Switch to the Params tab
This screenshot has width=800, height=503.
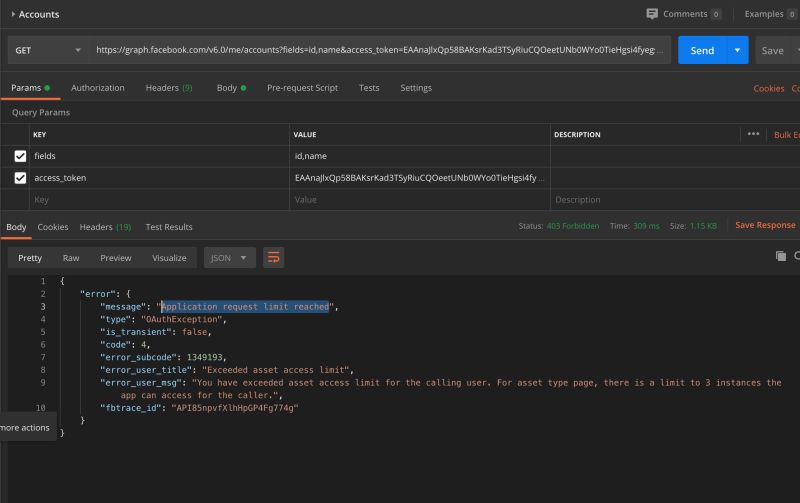pyautogui.click(x=30, y=88)
